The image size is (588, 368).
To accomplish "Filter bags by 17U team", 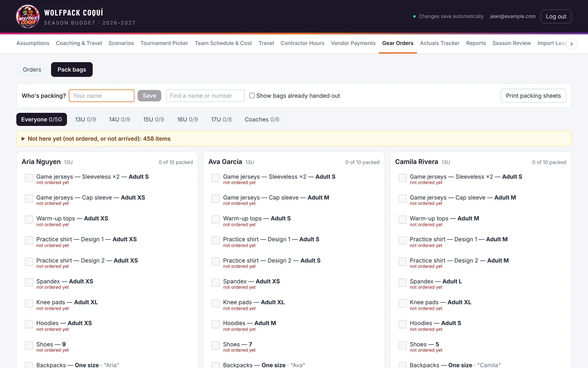I will (x=221, y=119).
